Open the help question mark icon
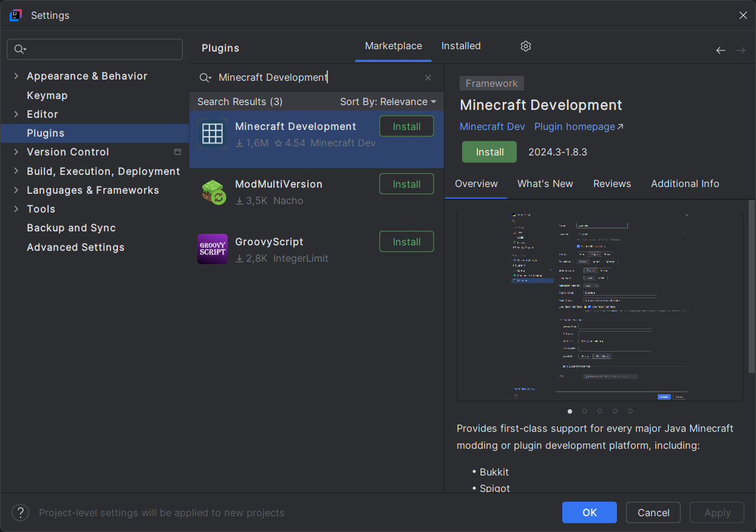This screenshot has height=532, width=756. click(20, 513)
